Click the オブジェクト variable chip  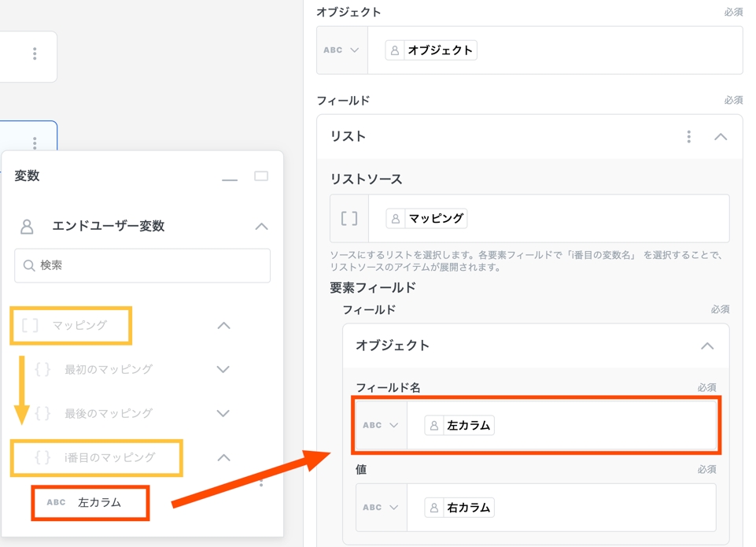(431, 50)
